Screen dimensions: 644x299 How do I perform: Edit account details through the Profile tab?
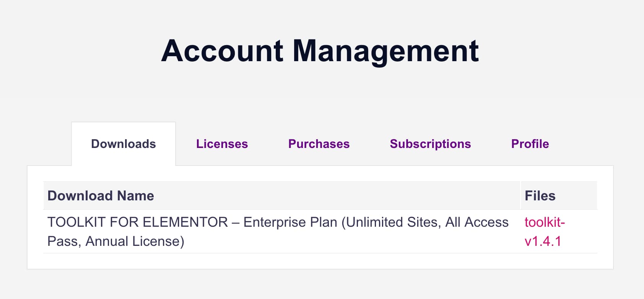click(530, 144)
